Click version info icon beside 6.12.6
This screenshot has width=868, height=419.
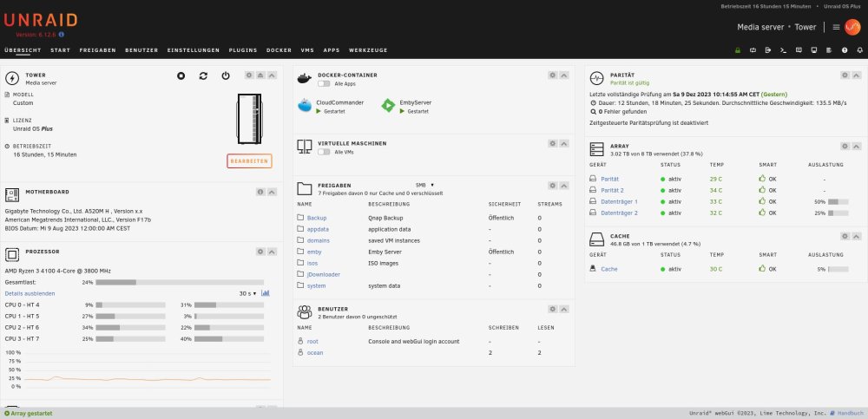click(62, 35)
